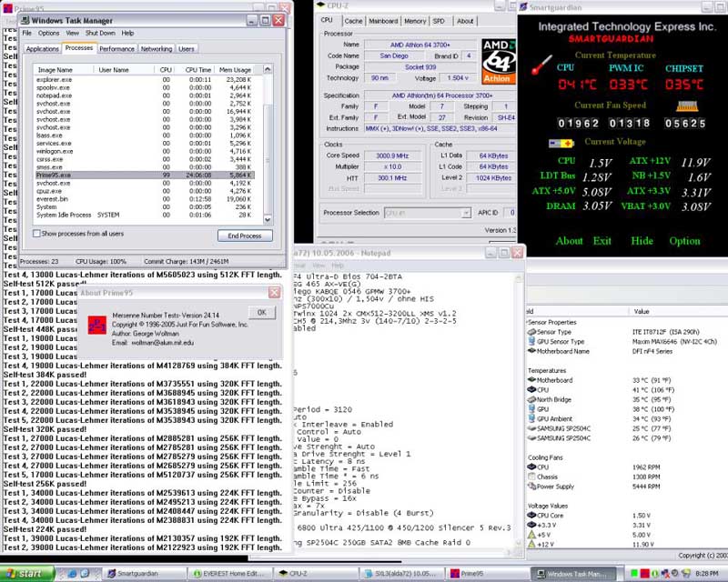This screenshot has height=582, width=728.
Task: Click the North Bridge icon in EVEREST
Action: click(531, 399)
